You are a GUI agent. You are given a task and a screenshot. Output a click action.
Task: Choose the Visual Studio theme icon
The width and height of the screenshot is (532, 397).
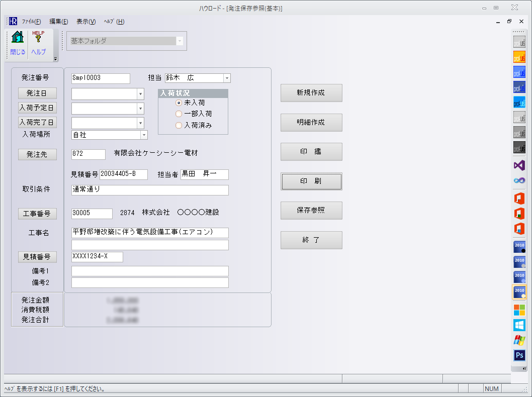click(x=519, y=165)
